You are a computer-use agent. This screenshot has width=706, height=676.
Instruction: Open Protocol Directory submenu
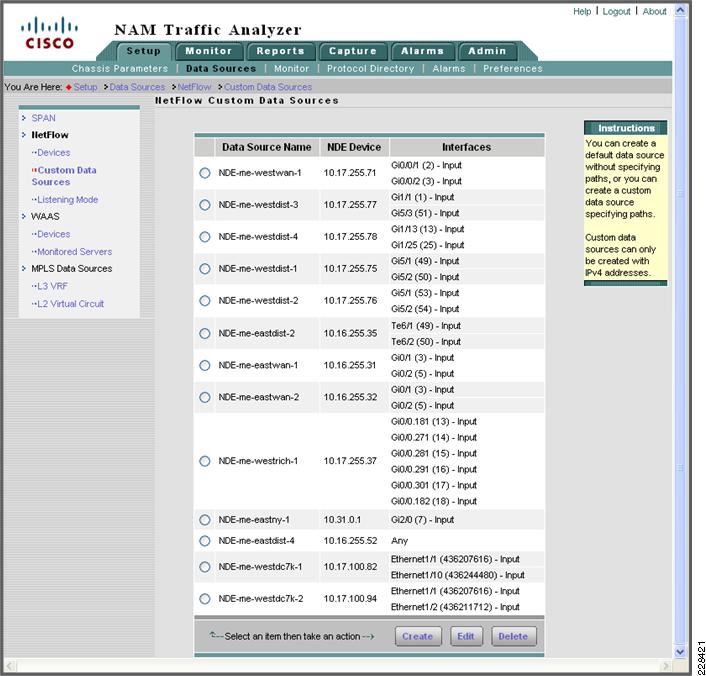[x=371, y=69]
